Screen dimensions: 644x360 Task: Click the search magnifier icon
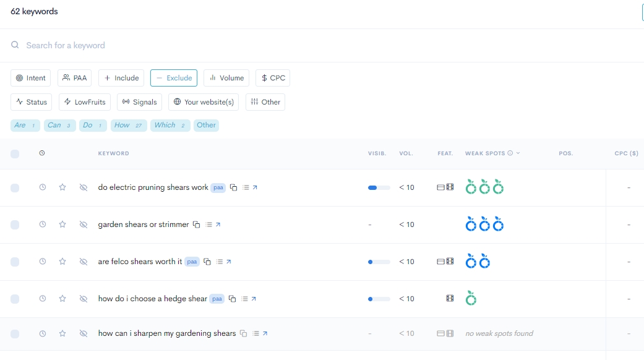(x=15, y=45)
